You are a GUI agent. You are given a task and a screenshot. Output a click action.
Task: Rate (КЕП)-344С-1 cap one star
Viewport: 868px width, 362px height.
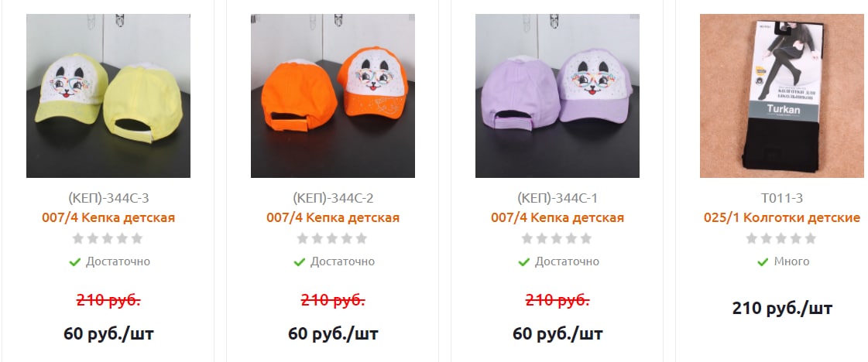pos(527,239)
